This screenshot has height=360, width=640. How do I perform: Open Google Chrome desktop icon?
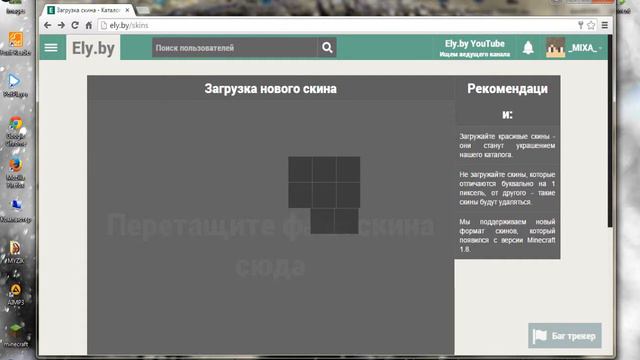(16, 131)
